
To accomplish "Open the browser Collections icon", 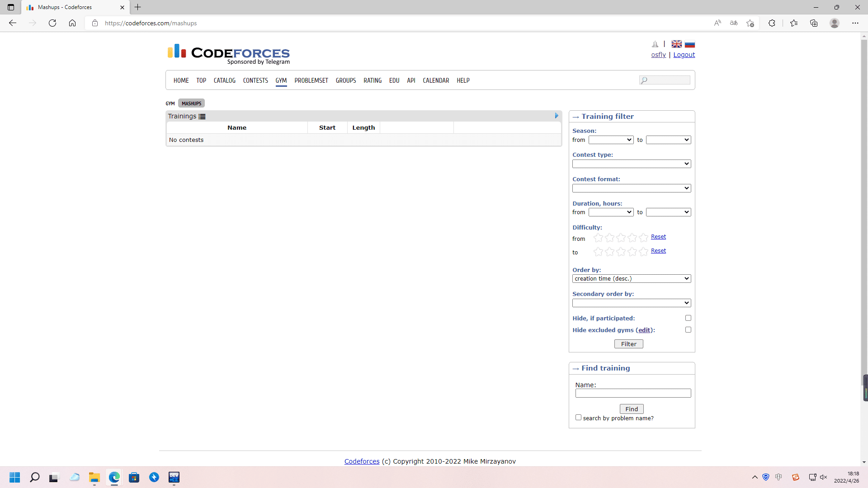I will pyautogui.click(x=814, y=23).
